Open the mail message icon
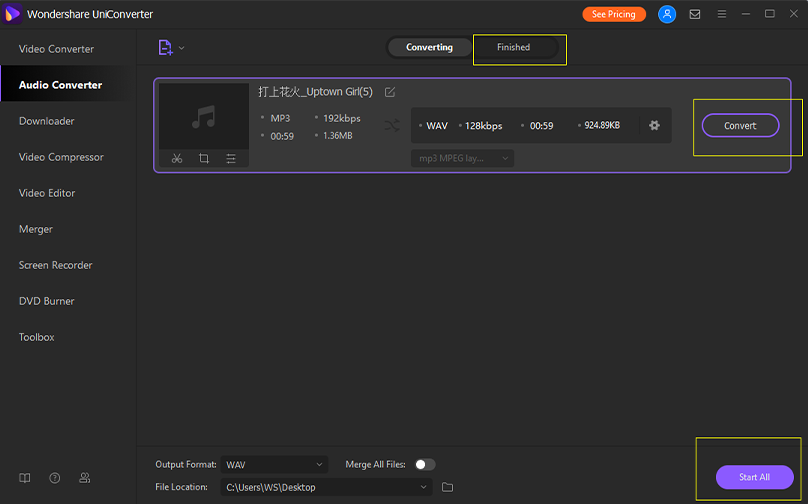Image resolution: width=808 pixels, height=504 pixels. click(695, 14)
